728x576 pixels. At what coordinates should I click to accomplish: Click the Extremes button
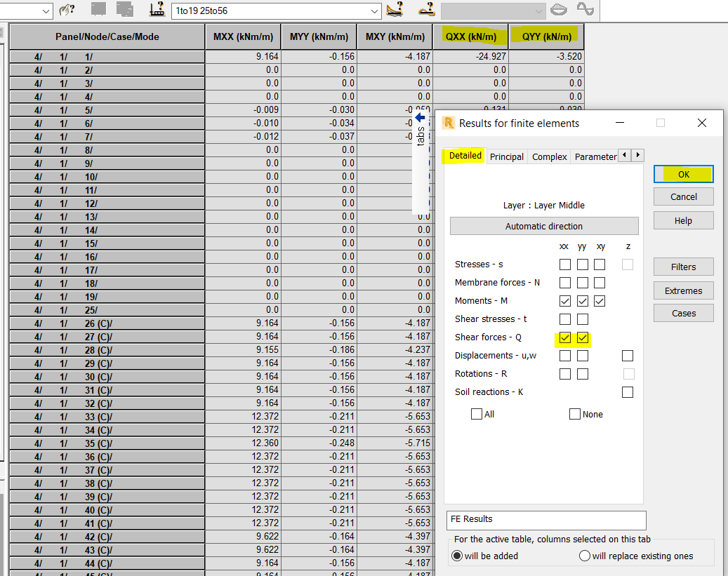(683, 290)
